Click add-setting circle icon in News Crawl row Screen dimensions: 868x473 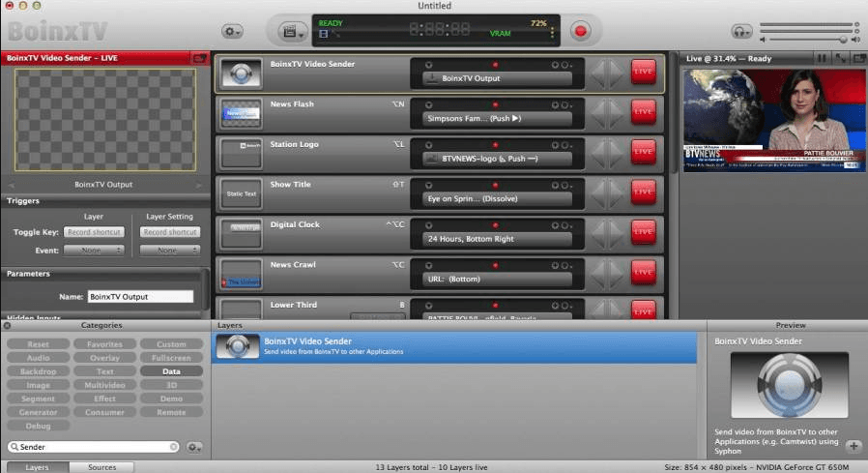555,266
